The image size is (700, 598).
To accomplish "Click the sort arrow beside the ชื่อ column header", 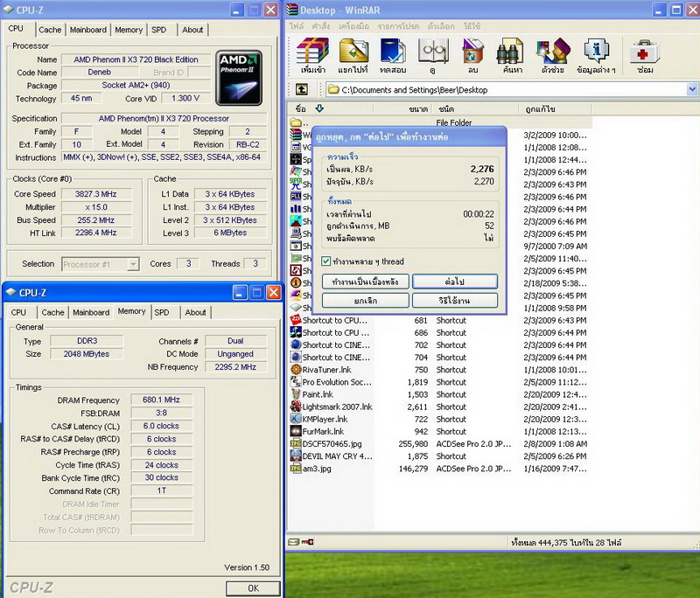I will point(319,108).
